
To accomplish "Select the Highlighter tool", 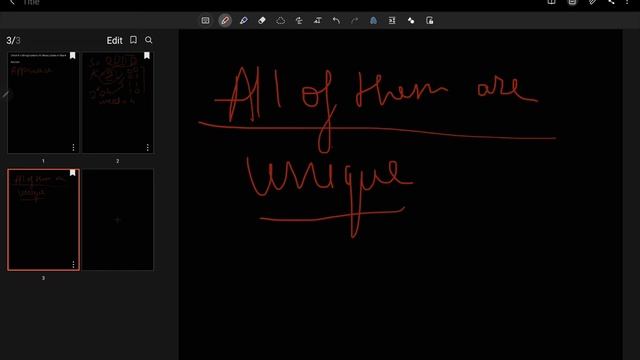I will coord(244,20).
